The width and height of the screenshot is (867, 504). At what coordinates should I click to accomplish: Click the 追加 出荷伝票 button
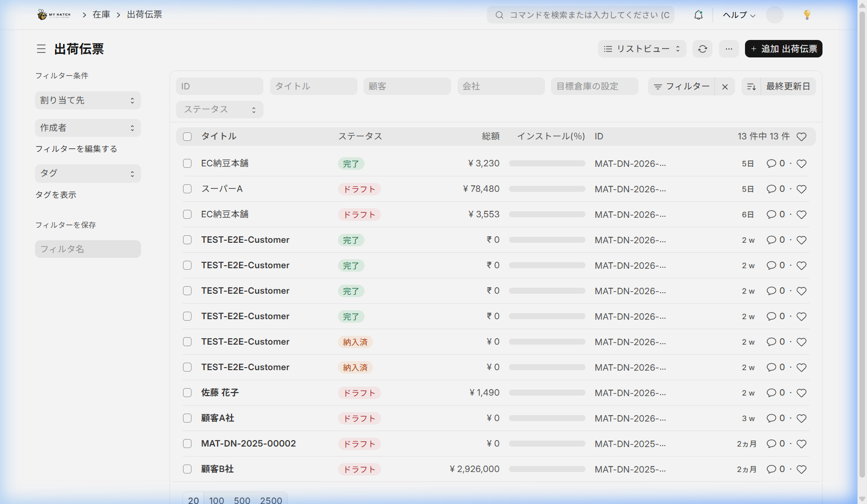point(783,49)
